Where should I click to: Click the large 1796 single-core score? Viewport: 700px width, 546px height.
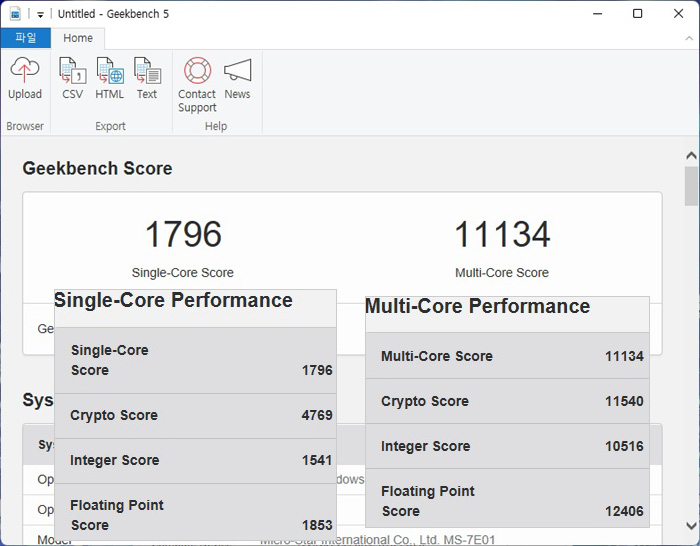pyautogui.click(x=183, y=234)
